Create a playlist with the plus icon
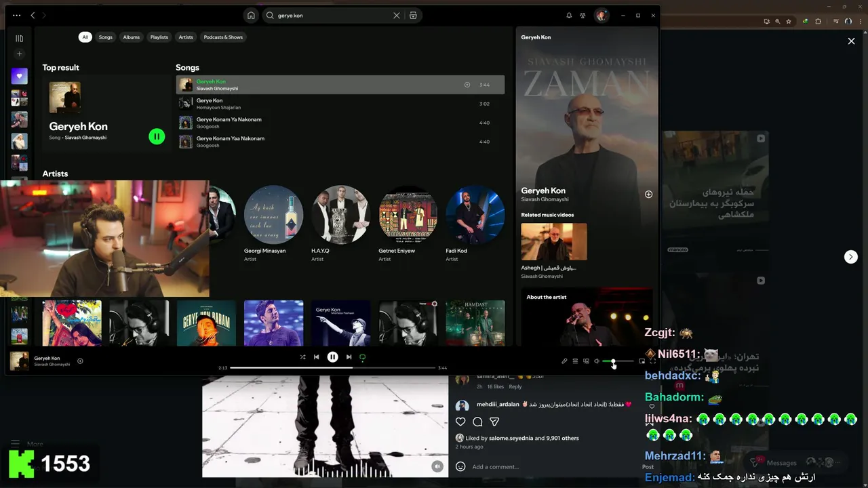The width and height of the screenshot is (868, 488). tap(19, 54)
